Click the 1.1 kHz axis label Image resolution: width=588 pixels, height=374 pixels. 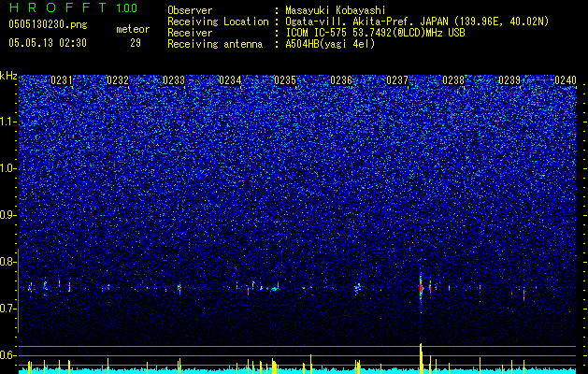(8, 122)
